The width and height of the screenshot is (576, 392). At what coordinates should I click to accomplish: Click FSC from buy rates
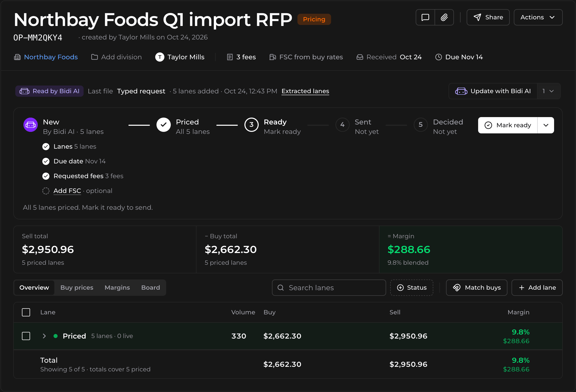pos(306,57)
